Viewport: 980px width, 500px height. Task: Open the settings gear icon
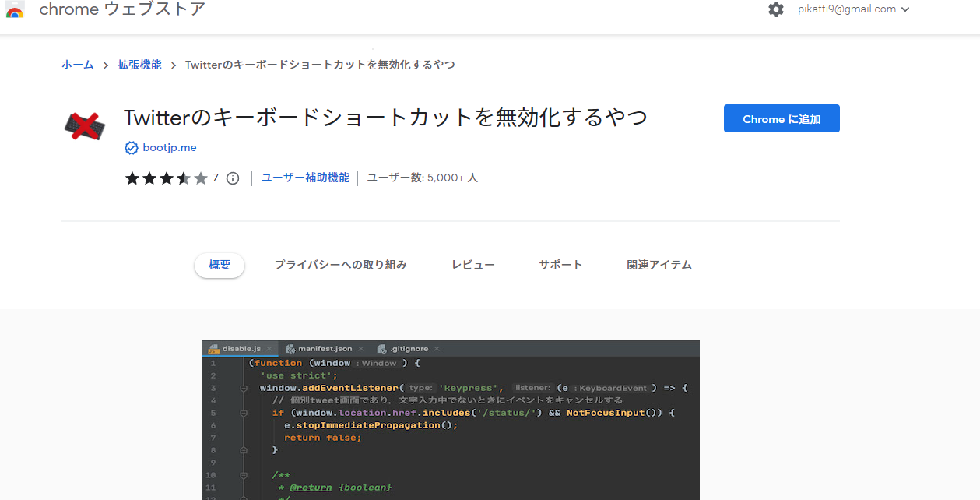pyautogui.click(x=776, y=9)
